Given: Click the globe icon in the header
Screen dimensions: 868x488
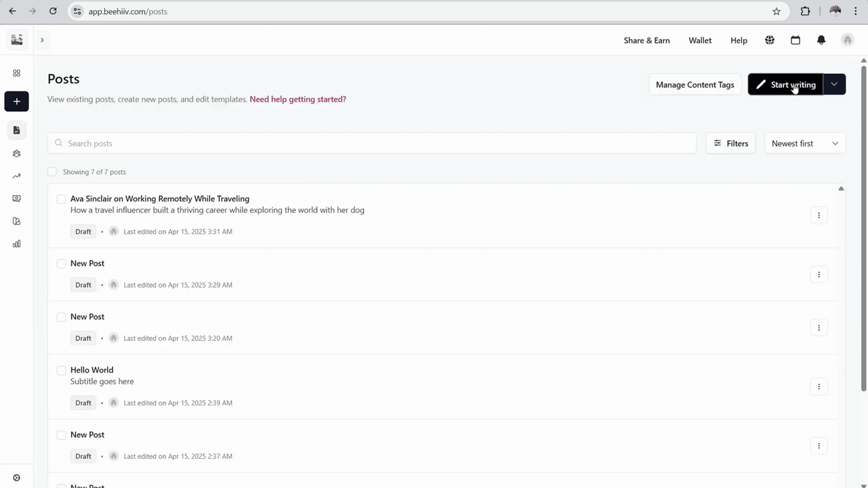Looking at the screenshot, I should (x=770, y=40).
